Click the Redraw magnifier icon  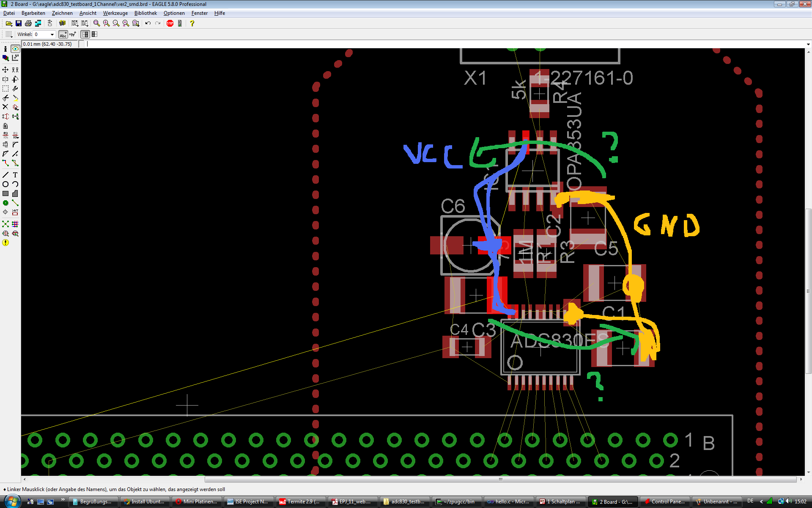pyautogui.click(x=126, y=23)
